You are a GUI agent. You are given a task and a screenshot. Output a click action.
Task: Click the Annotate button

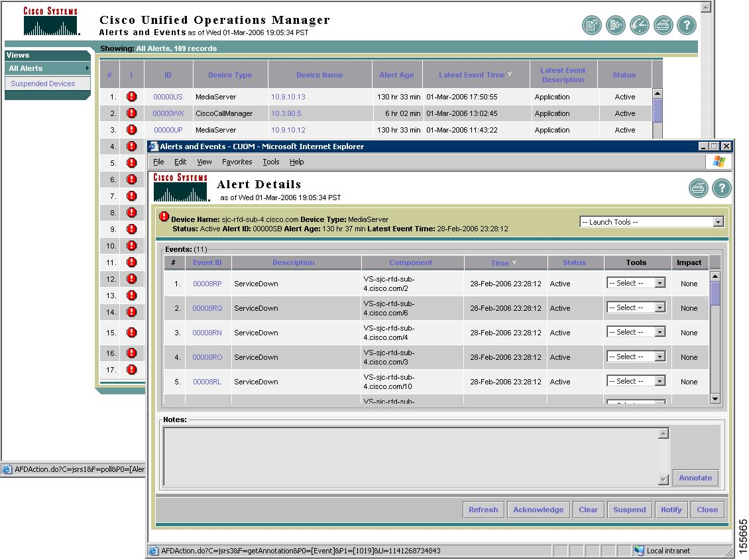695,478
